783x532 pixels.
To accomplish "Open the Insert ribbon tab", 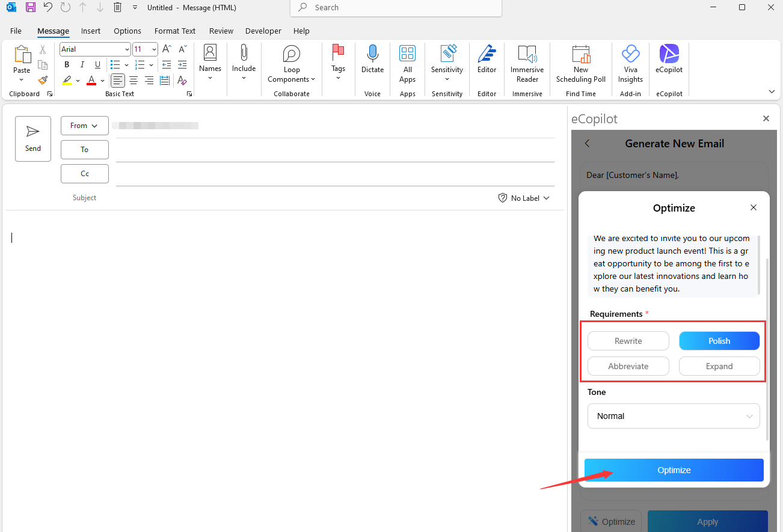I will pyautogui.click(x=91, y=31).
